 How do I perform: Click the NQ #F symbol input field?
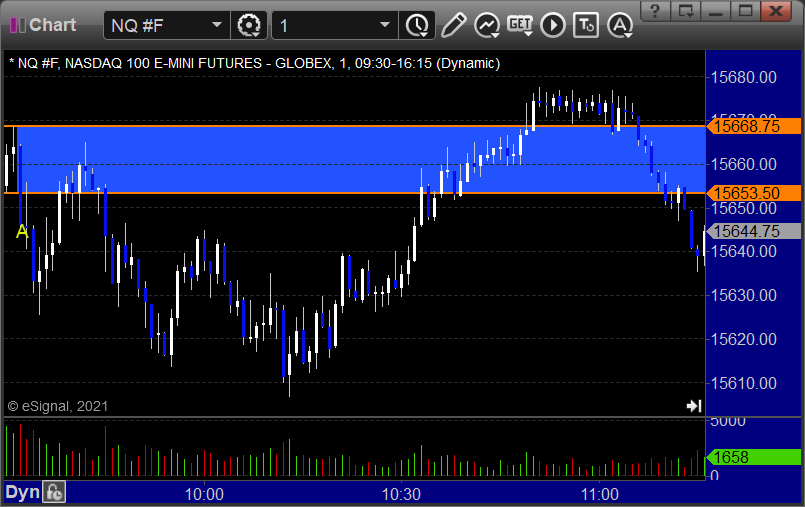167,25
